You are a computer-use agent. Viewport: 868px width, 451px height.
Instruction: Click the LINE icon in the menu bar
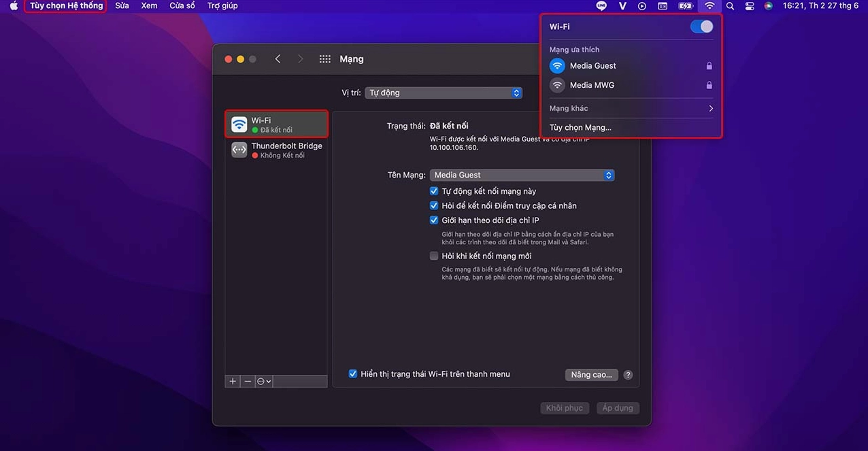(601, 6)
